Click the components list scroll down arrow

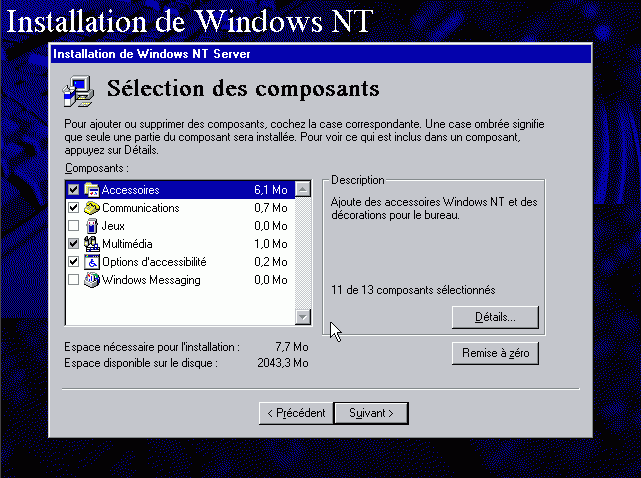[x=303, y=316]
